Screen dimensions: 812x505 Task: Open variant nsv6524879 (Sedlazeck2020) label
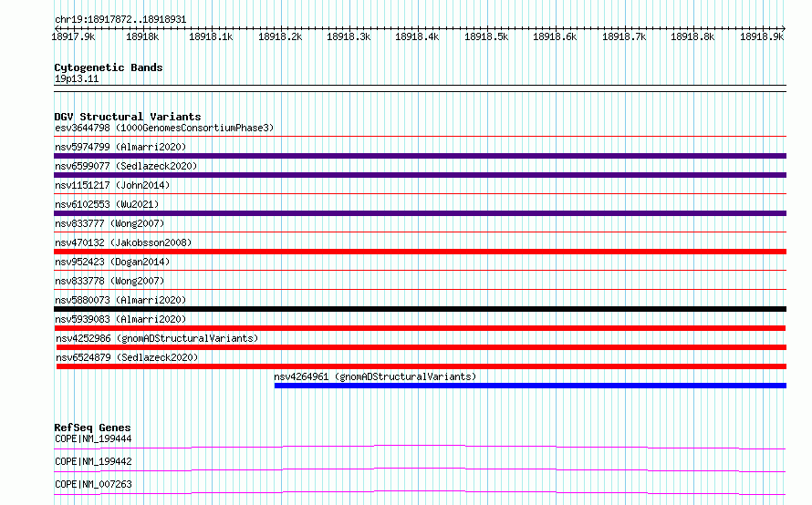coord(127,357)
